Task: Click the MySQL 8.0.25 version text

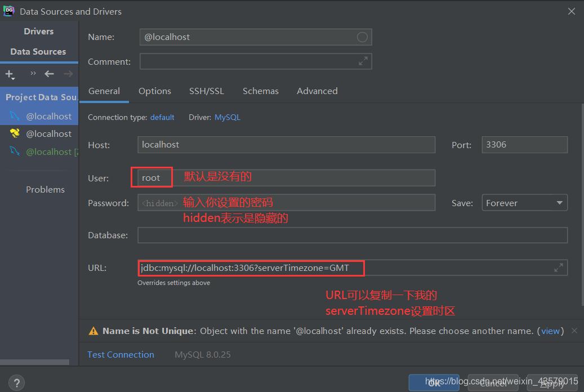Action: point(203,355)
